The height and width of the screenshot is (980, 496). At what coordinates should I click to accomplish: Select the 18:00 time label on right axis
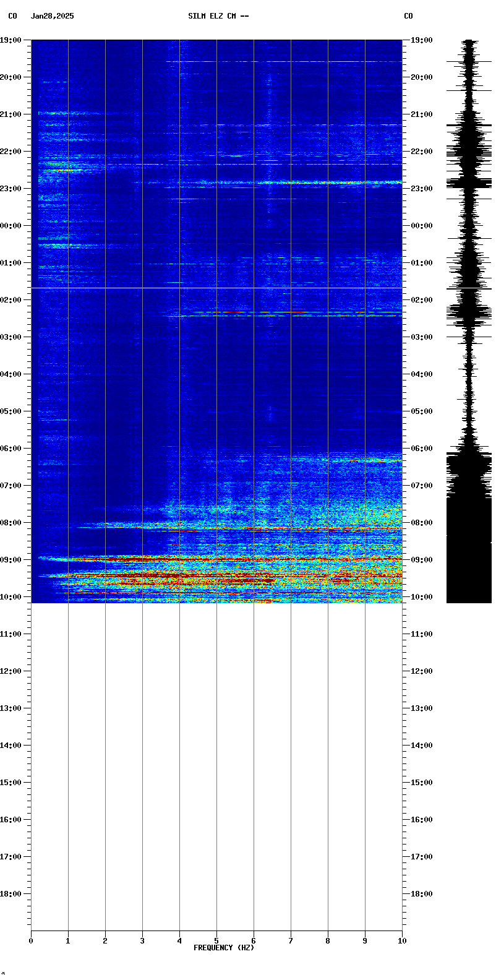click(x=422, y=894)
